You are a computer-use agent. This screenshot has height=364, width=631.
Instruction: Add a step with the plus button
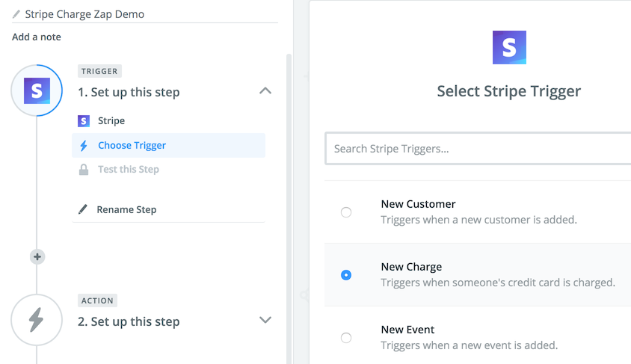pyautogui.click(x=37, y=256)
